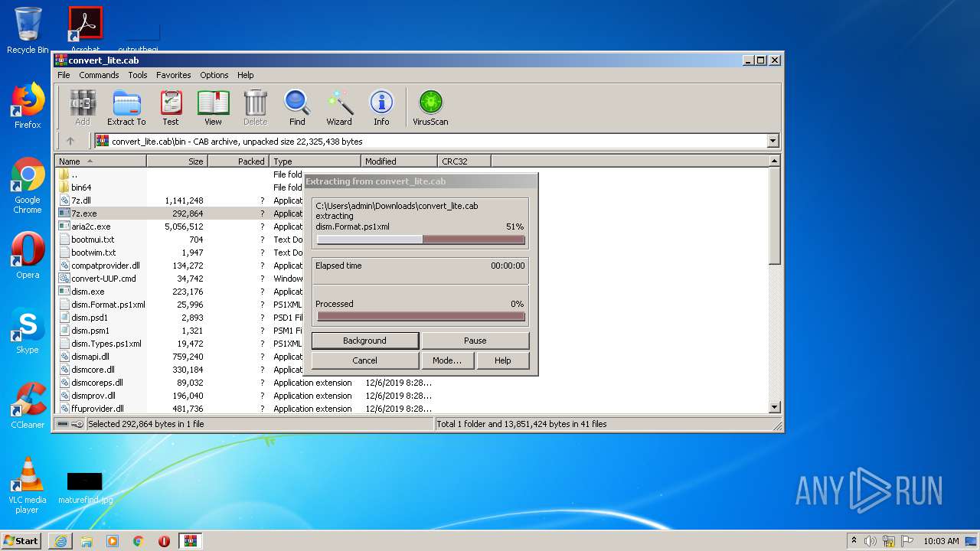Screen dimensions: 980x551
Task: Open the CCleaner desktop shortcut
Action: (x=28, y=406)
